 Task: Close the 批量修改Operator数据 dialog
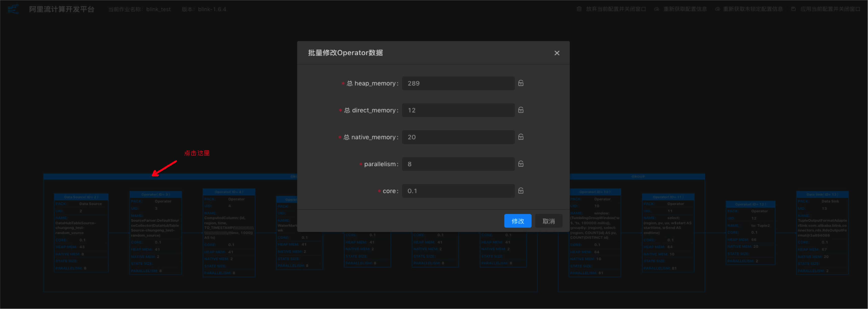[557, 53]
